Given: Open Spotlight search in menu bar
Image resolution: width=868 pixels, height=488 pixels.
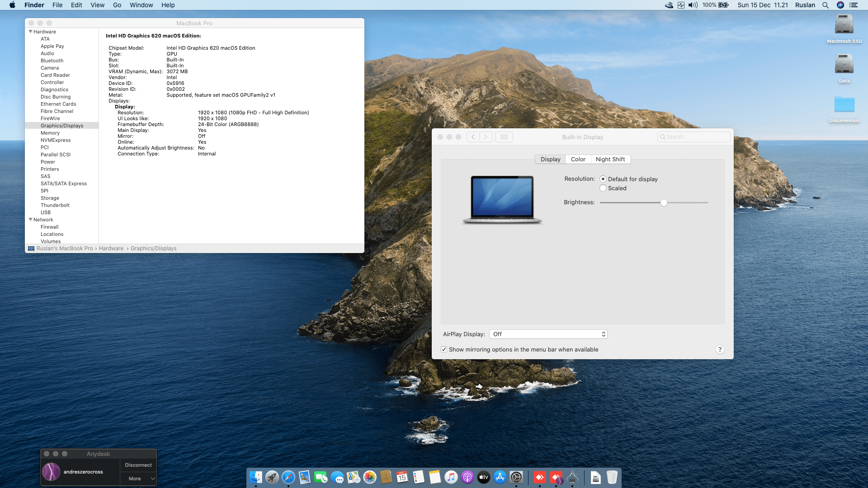Looking at the screenshot, I should (x=826, y=5).
